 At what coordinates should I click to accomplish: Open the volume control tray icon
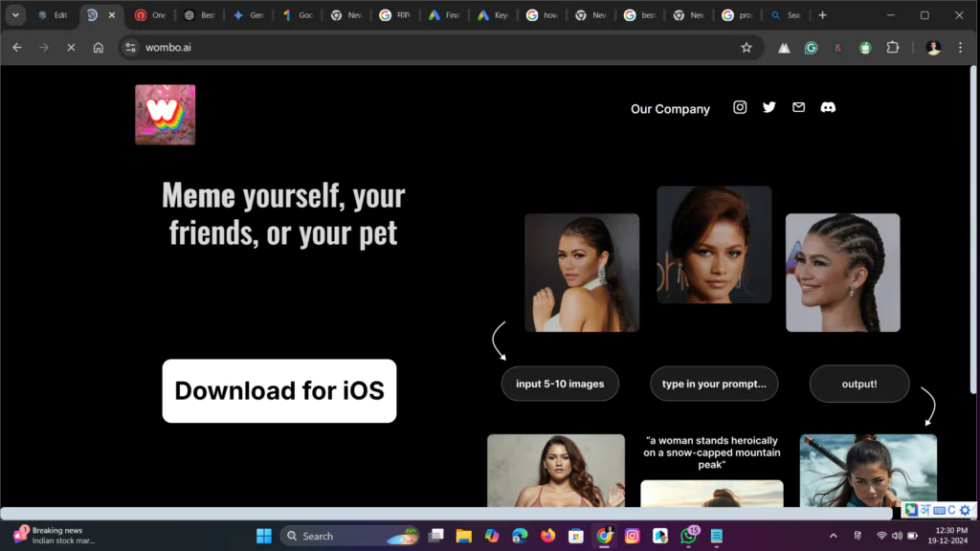tap(897, 536)
